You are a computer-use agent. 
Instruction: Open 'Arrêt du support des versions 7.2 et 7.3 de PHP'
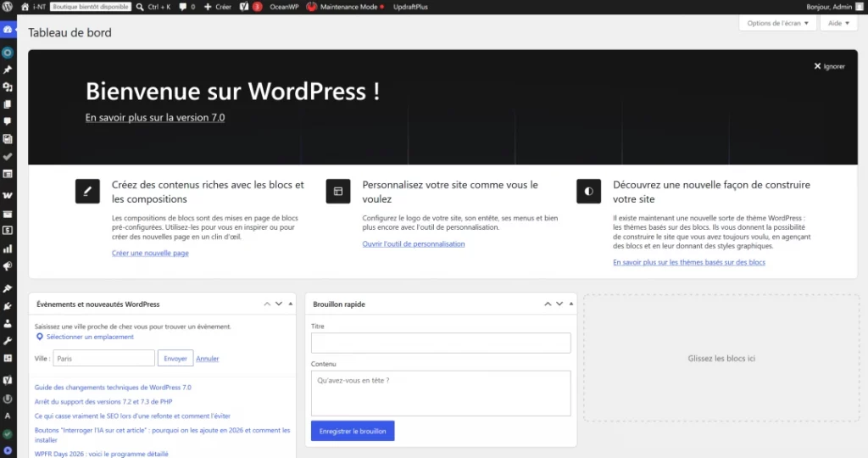tap(103, 401)
